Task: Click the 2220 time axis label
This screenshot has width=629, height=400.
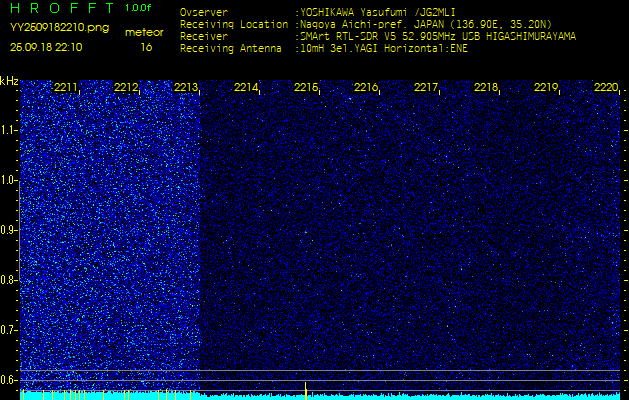Action: pos(606,87)
